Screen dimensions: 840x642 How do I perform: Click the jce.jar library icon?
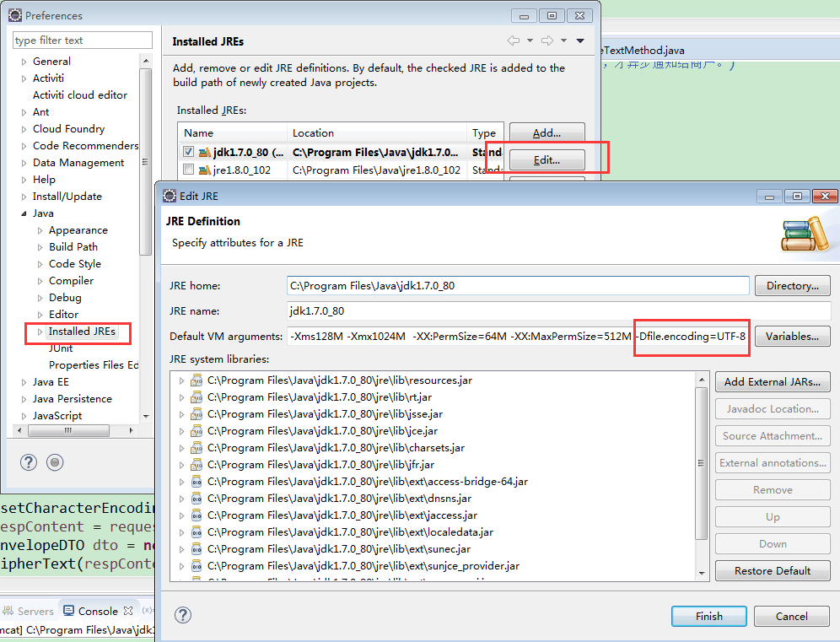tap(197, 431)
